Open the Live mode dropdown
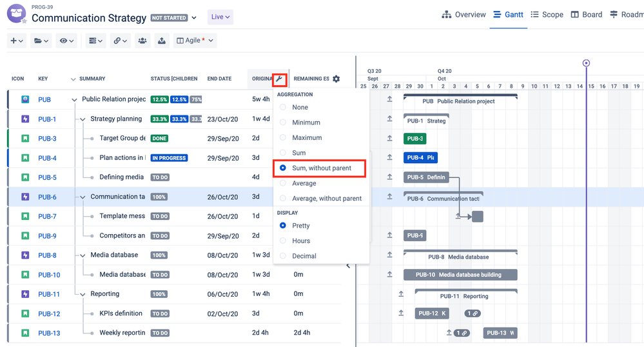 220,17
